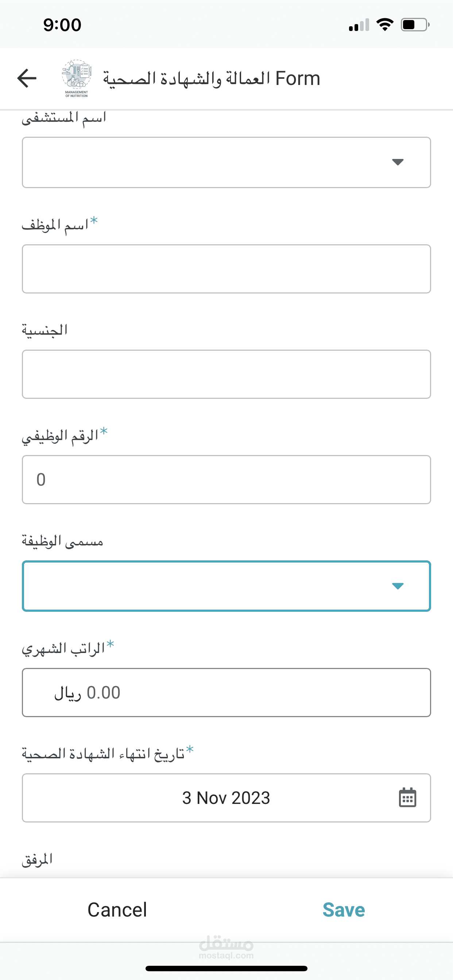Select the 3 Nov 2023 date field

click(226, 798)
